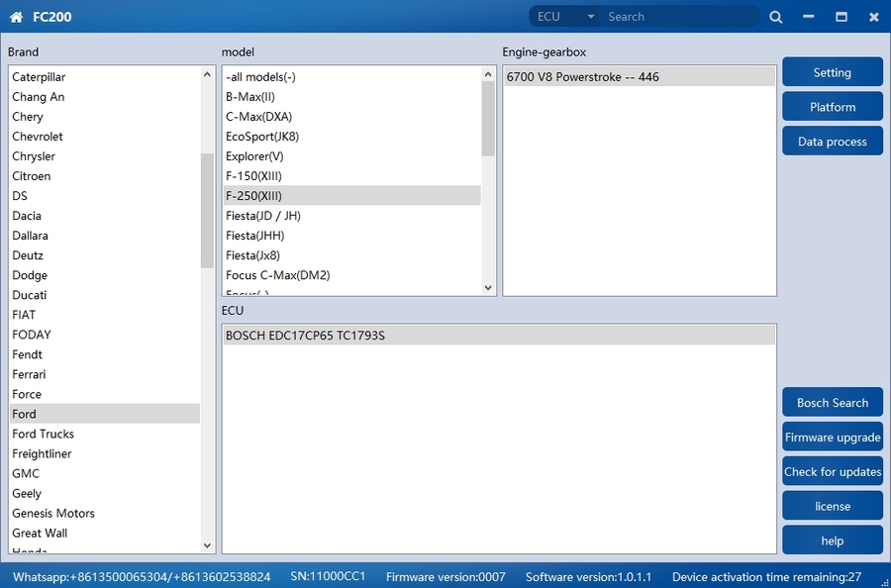
Task: Open the license button
Action: tap(832, 506)
